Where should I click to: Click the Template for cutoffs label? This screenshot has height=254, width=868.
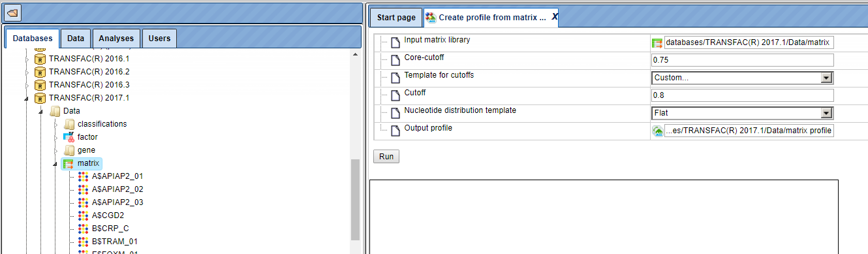(x=439, y=75)
